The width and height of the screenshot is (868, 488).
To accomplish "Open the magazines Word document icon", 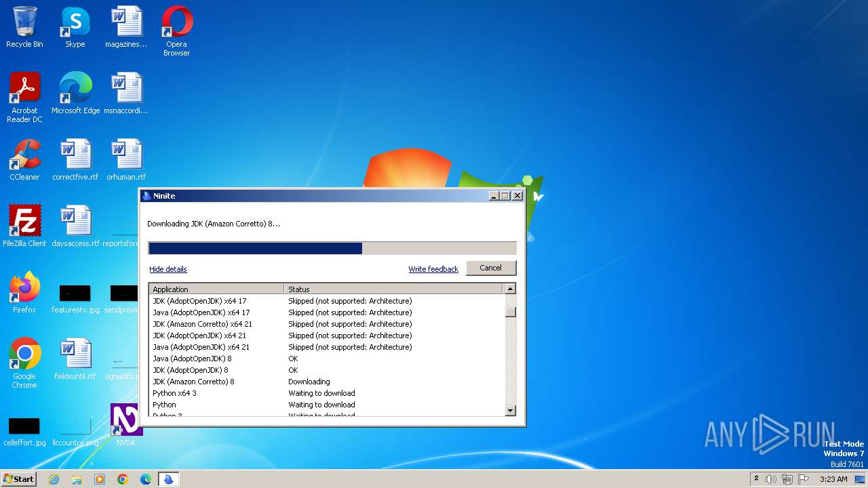I will point(126,27).
